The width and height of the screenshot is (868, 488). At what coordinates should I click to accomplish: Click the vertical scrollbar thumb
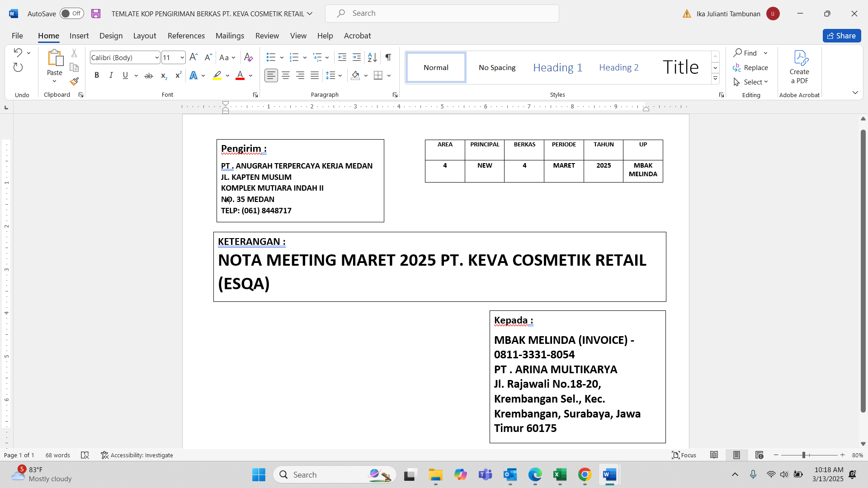point(863,271)
